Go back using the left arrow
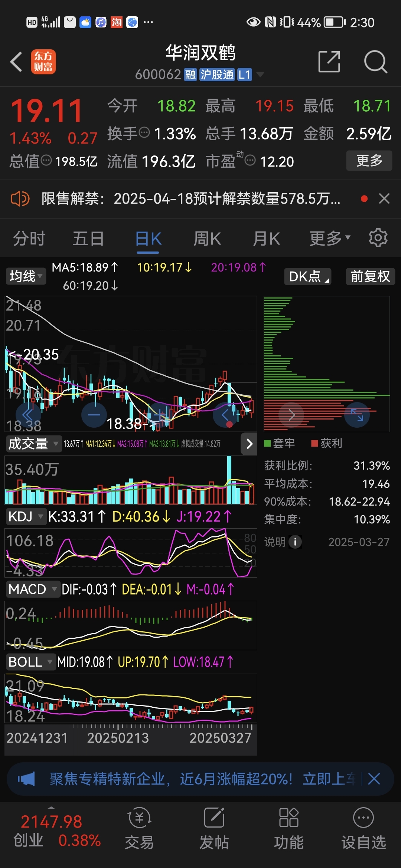 (x=16, y=62)
